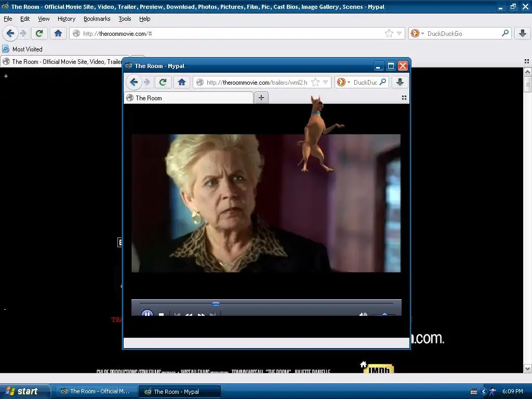Go back in the popup Mypal window
532x399 pixels.
click(x=134, y=82)
